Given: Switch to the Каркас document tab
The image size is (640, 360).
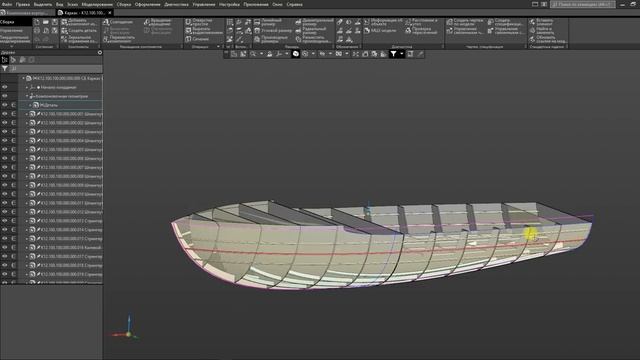Looking at the screenshot, I should click(84, 13).
